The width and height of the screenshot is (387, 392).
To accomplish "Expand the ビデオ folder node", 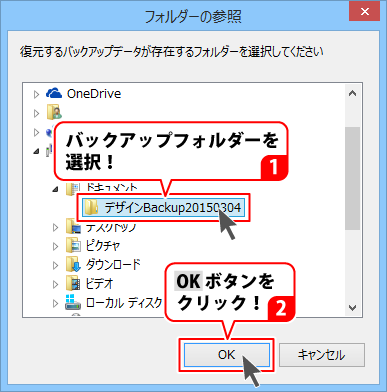I will pos(55,284).
